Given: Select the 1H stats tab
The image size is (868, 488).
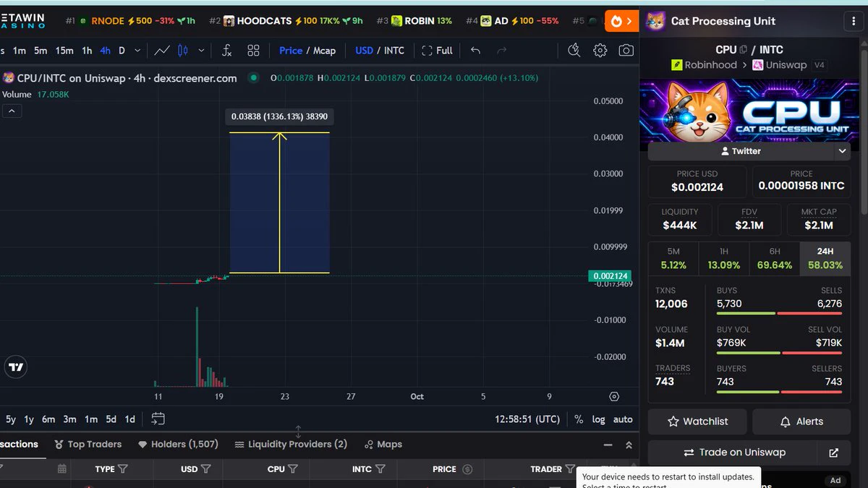Looking at the screenshot, I should [x=724, y=258].
